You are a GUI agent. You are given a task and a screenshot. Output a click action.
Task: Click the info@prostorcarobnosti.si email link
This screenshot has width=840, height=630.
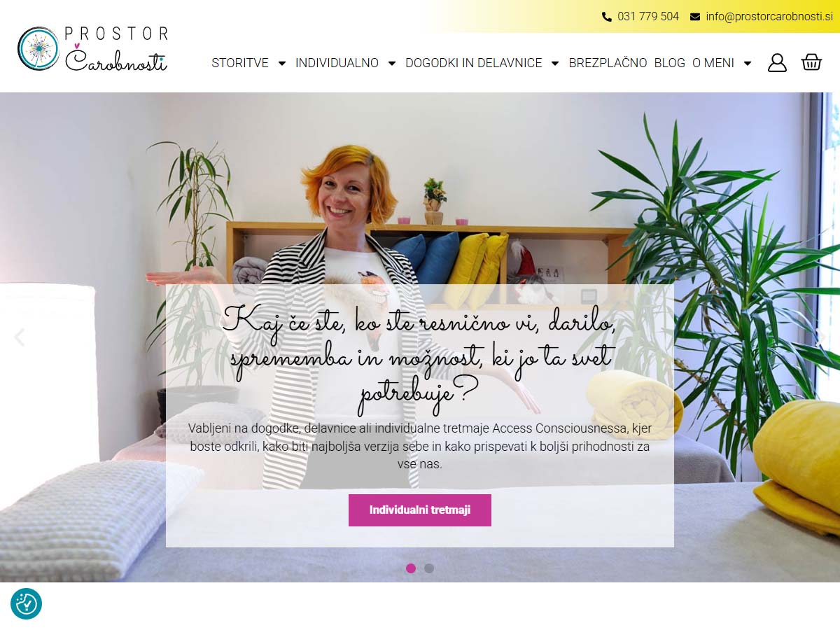pos(769,17)
